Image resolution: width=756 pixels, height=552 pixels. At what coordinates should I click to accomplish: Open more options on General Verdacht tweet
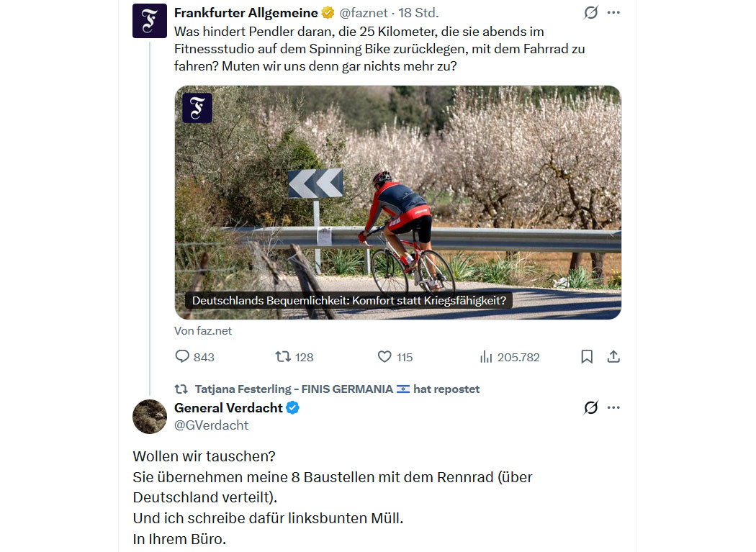click(613, 408)
